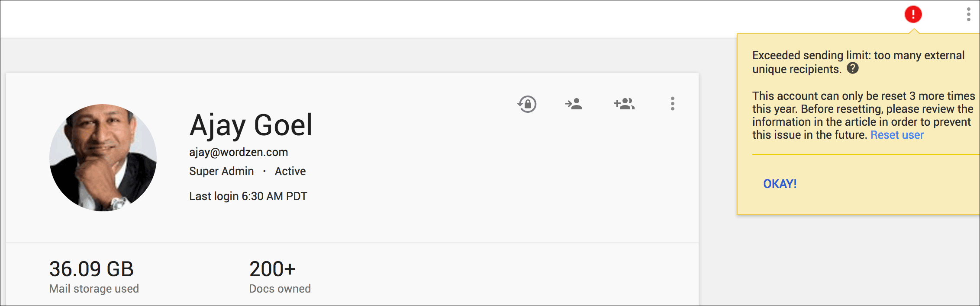980x306 pixels.
Task: Dismiss the alert with the OKAY! button
Action: pyautogui.click(x=780, y=184)
